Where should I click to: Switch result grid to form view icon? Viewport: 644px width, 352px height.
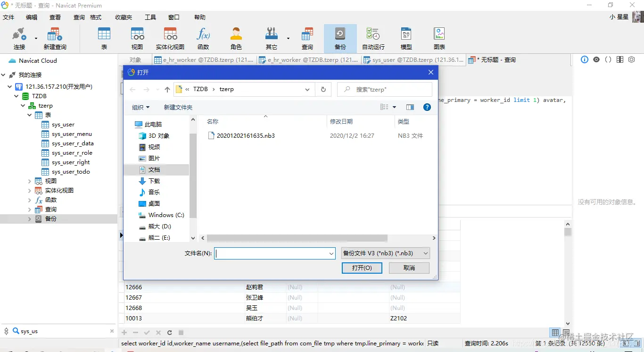coord(566,333)
